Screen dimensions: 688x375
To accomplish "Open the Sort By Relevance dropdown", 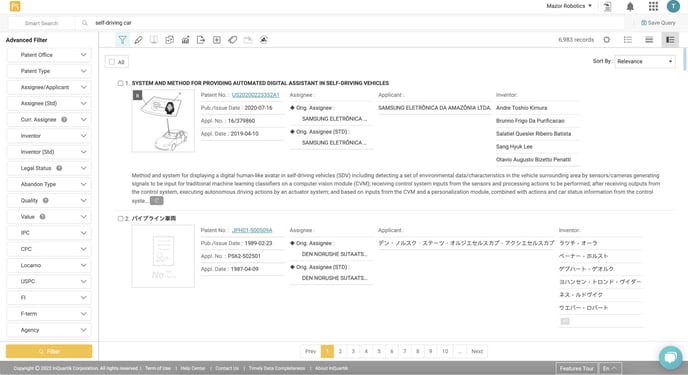I will [645, 61].
